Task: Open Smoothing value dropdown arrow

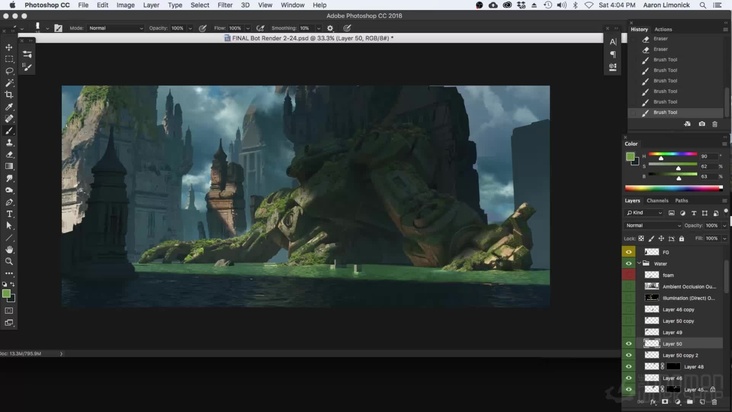Action: pos(318,28)
